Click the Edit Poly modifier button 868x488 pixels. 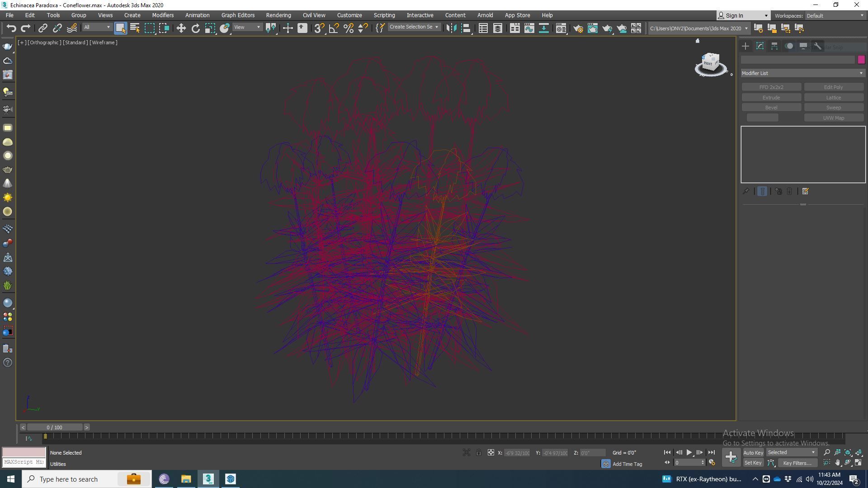point(833,87)
